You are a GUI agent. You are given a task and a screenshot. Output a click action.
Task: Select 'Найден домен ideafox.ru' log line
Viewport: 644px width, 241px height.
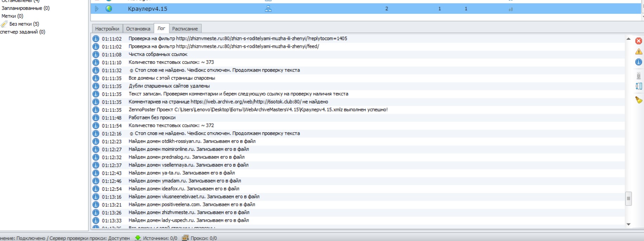click(x=184, y=189)
